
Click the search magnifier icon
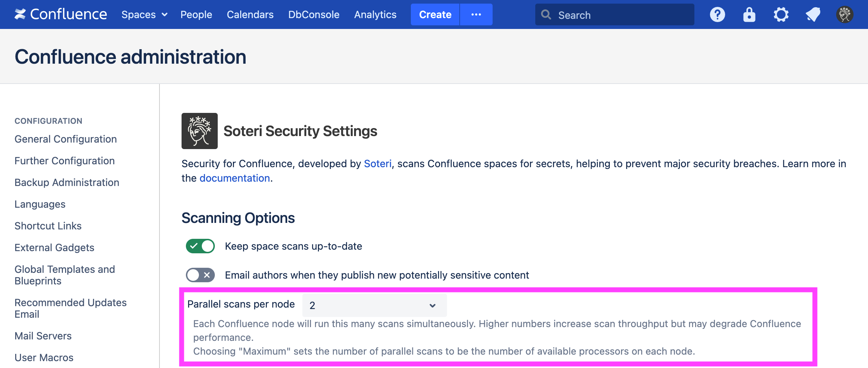pos(546,14)
